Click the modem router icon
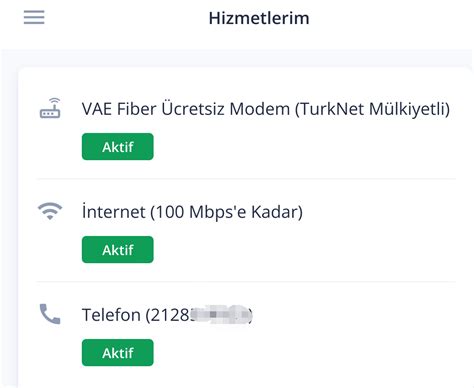Viewport: 474px width, 388px height. (50, 108)
